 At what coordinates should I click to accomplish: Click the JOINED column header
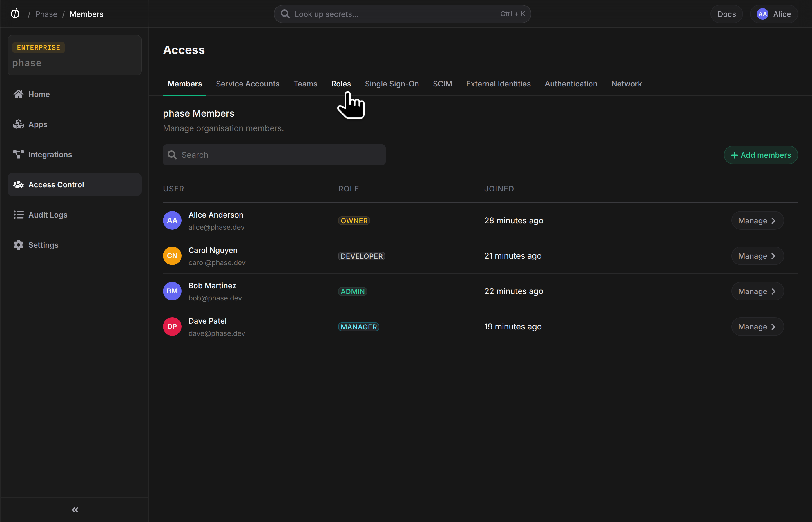pyautogui.click(x=499, y=189)
